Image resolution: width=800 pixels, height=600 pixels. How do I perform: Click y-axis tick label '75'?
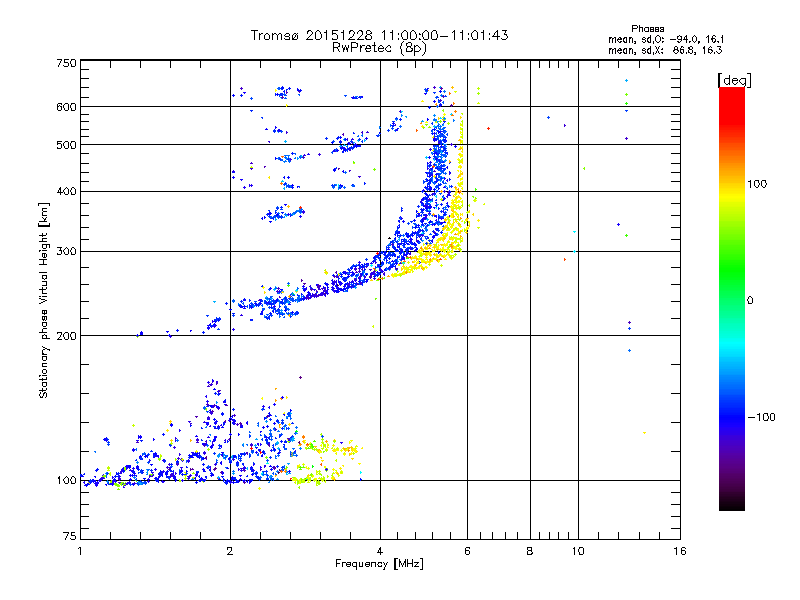coord(70,536)
